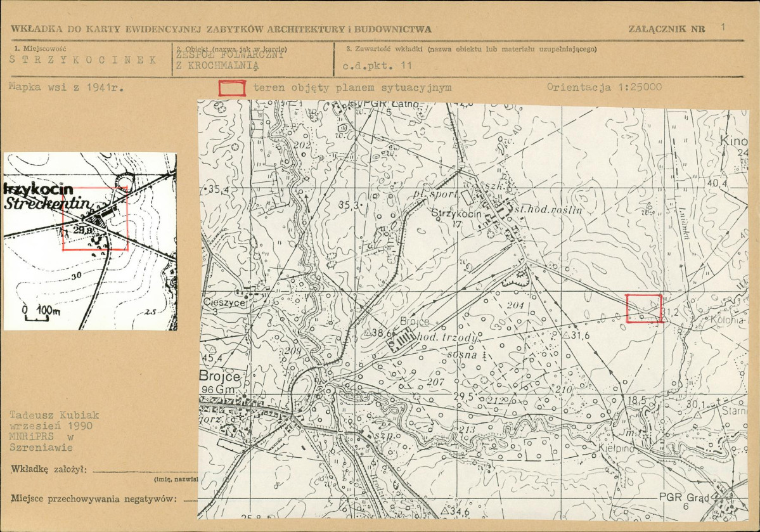Select the forest section number "204"

[x=515, y=305]
